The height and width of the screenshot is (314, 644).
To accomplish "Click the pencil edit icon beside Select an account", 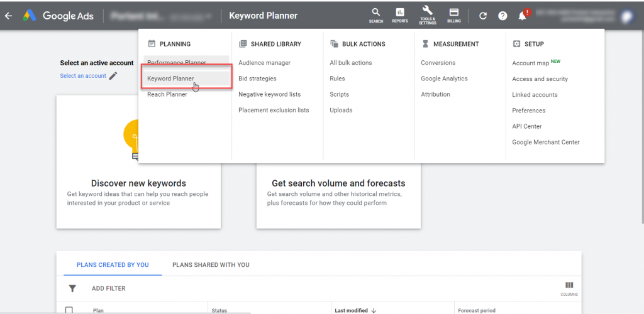I will point(113,76).
